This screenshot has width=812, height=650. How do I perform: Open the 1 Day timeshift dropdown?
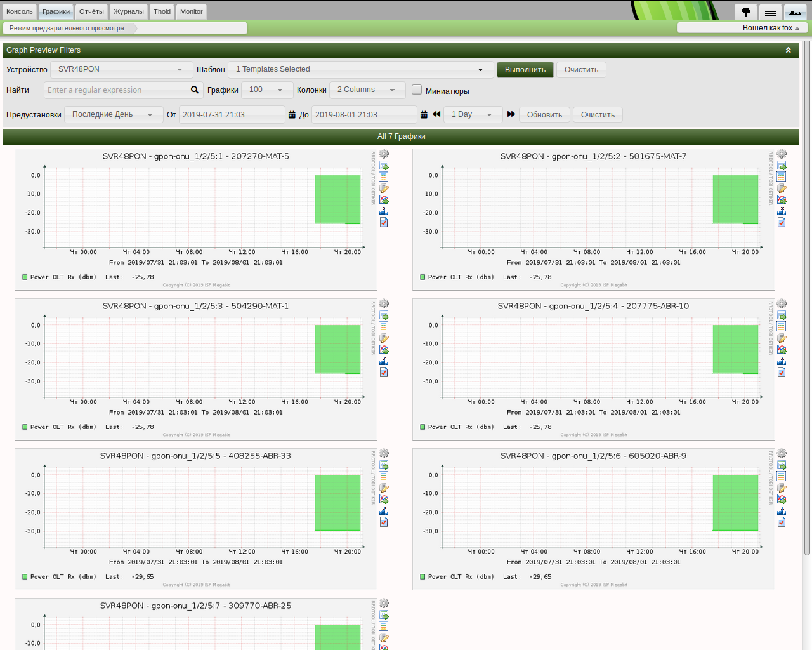[x=473, y=114]
